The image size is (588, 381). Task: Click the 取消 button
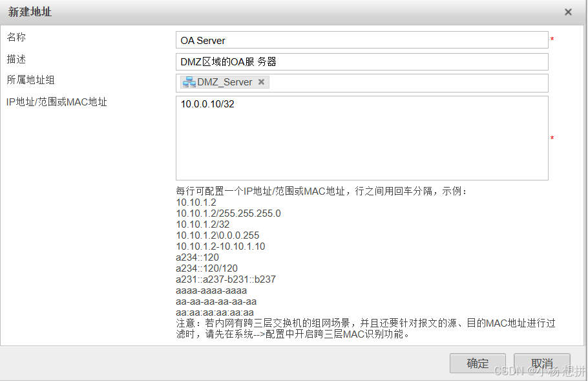coord(542,363)
